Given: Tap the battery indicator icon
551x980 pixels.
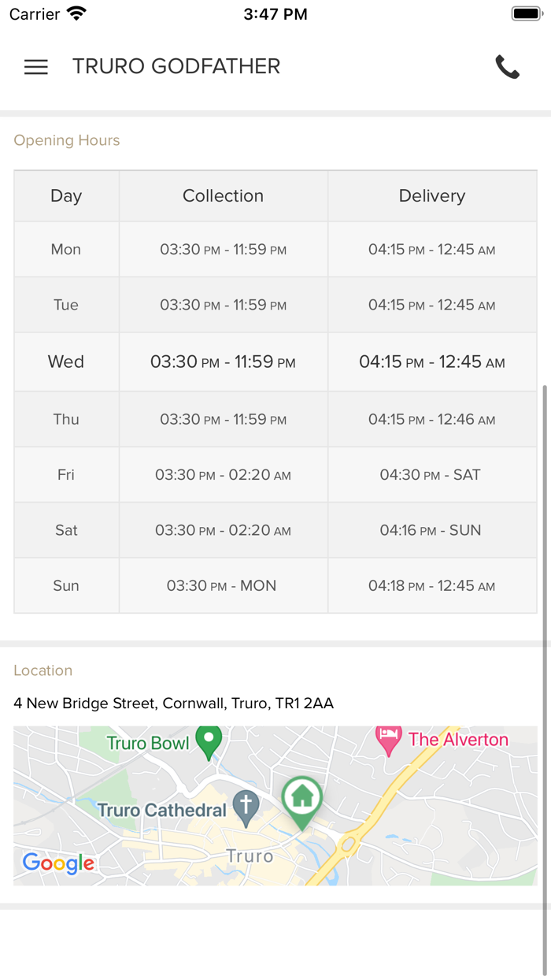Looking at the screenshot, I should pos(525,13).
